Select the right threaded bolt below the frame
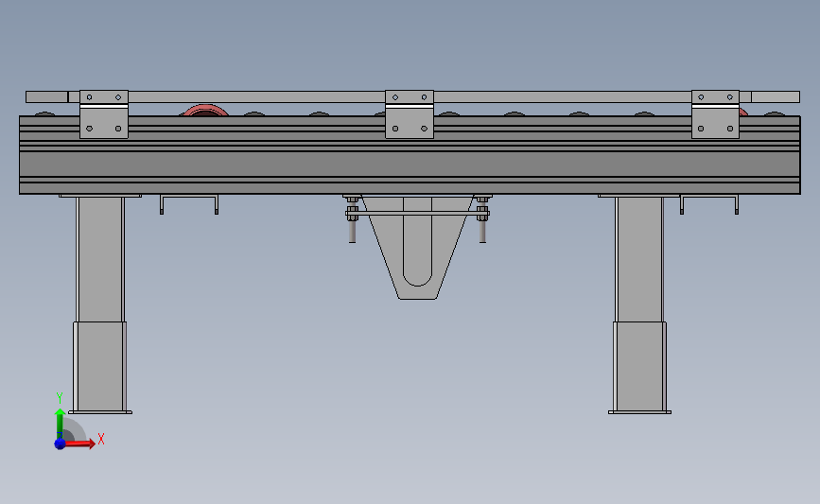The height and width of the screenshot is (504, 820). [482, 218]
